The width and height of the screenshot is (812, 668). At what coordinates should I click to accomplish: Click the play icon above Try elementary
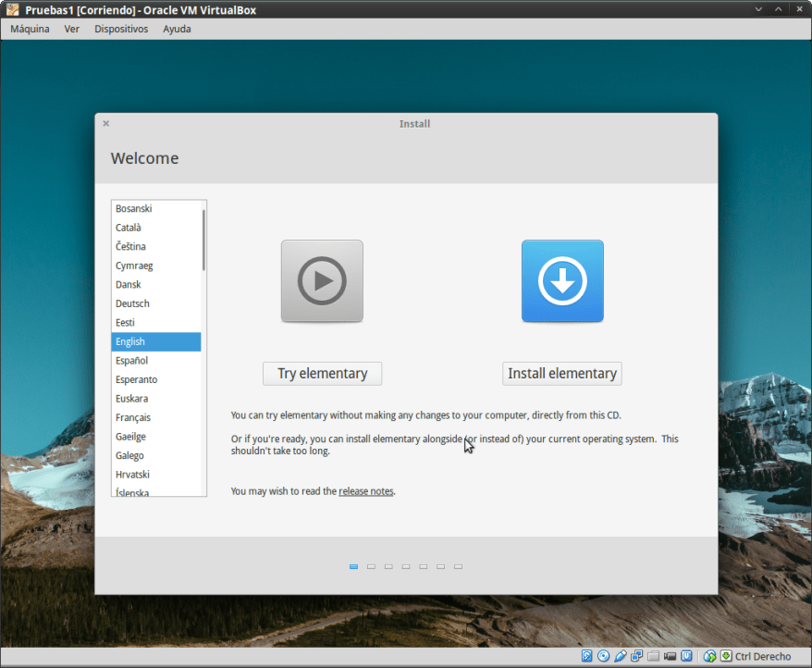[x=322, y=281]
